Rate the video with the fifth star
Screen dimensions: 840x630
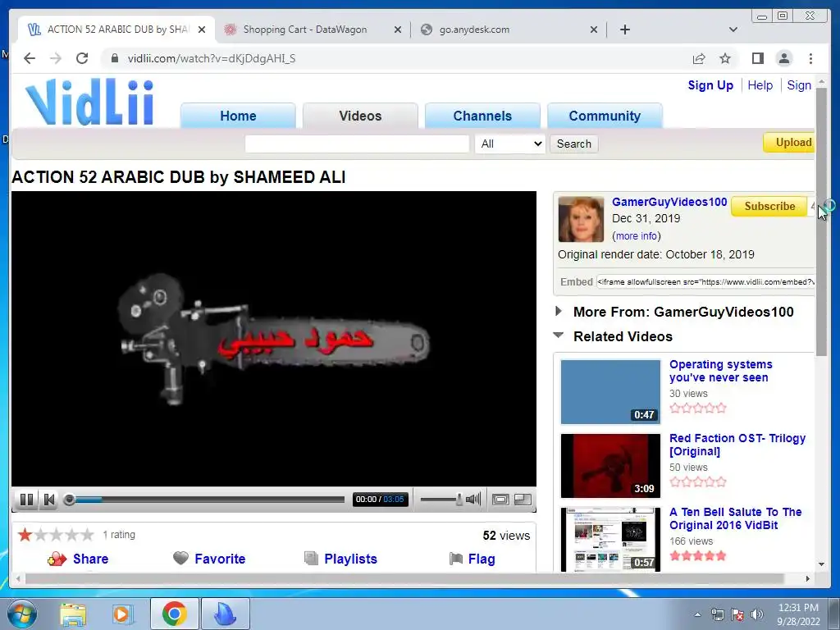(87, 534)
